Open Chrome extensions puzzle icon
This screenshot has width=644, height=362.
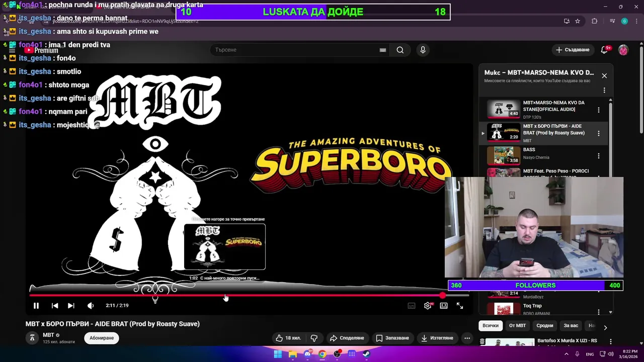click(x=595, y=21)
